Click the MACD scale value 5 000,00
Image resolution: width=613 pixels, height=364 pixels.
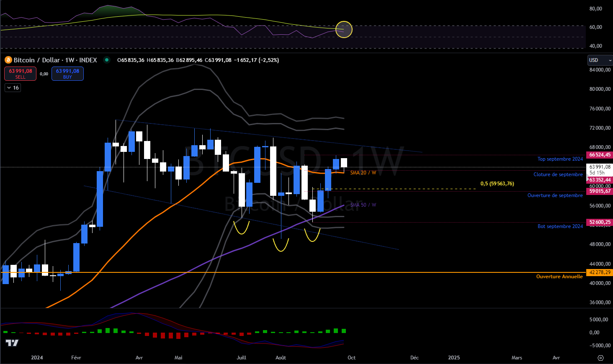click(x=598, y=320)
